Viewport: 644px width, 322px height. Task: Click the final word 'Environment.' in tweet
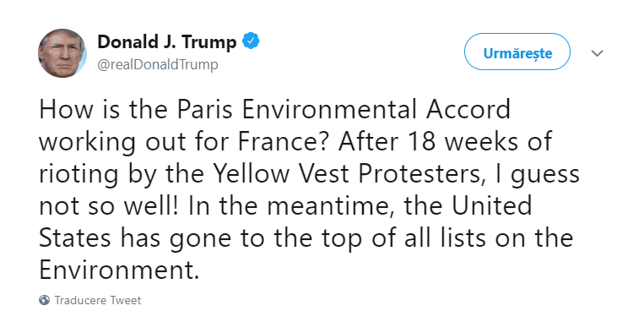coord(119,270)
